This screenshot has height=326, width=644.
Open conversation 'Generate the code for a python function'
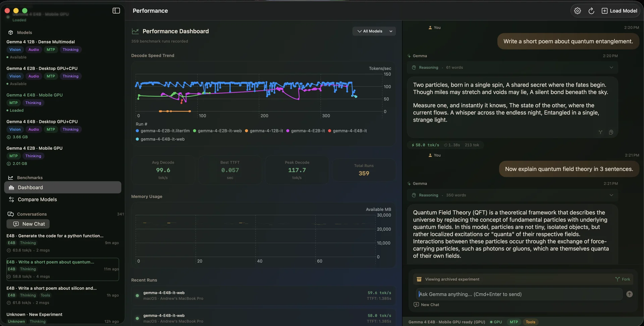click(x=63, y=243)
